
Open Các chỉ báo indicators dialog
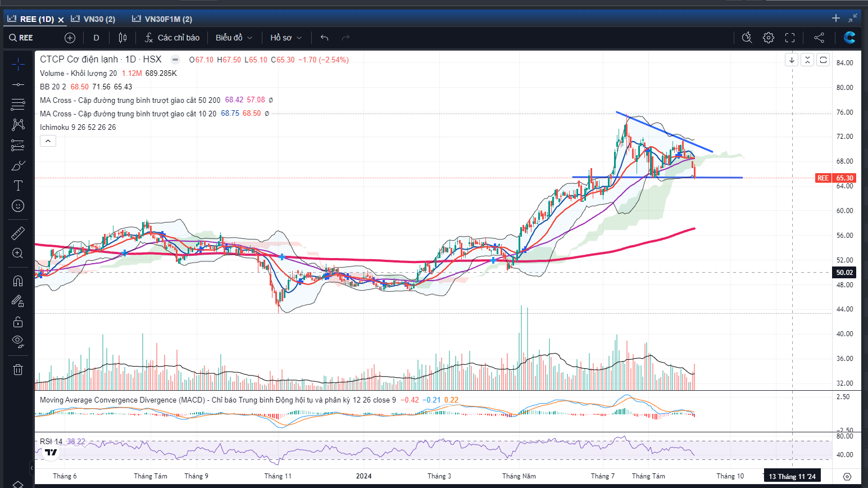[x=172, y=38]
